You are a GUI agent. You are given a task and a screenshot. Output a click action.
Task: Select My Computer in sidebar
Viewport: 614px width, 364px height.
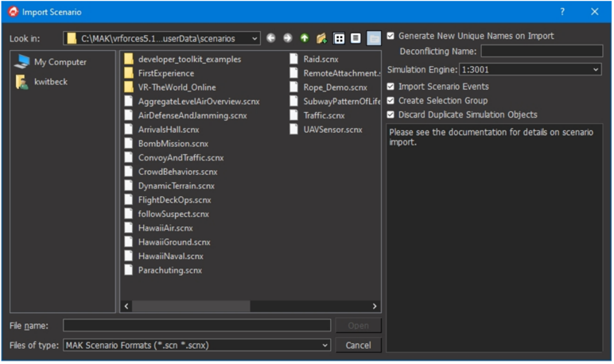click(51, 62)
